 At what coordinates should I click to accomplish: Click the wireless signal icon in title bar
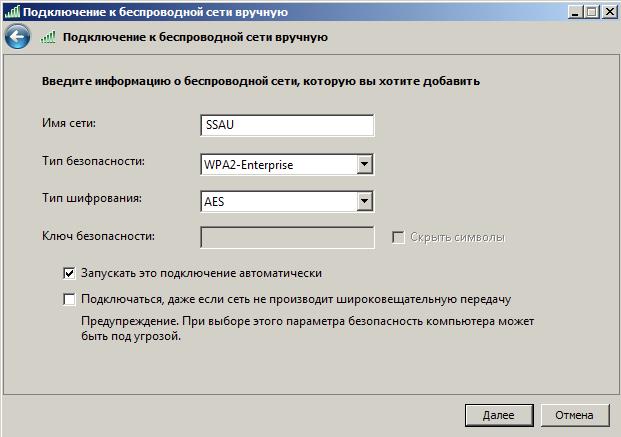tap(12, 12)
